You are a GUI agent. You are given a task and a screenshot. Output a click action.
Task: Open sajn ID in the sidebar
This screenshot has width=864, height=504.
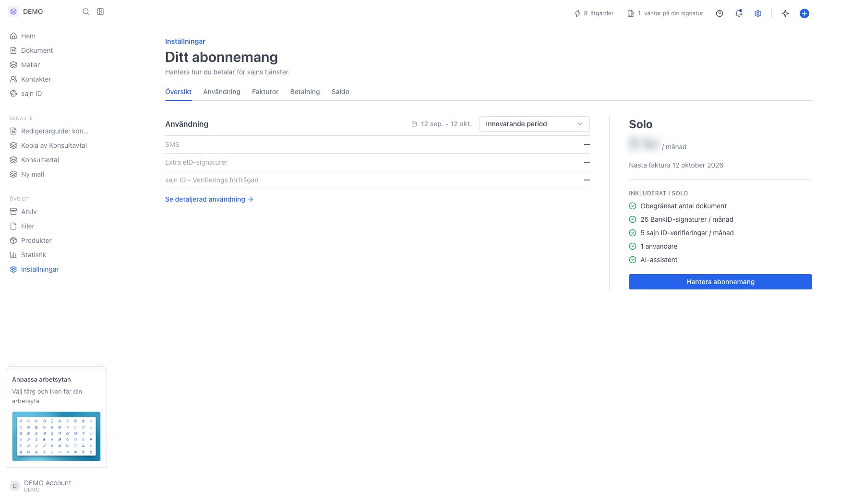[x=56, y=94]
